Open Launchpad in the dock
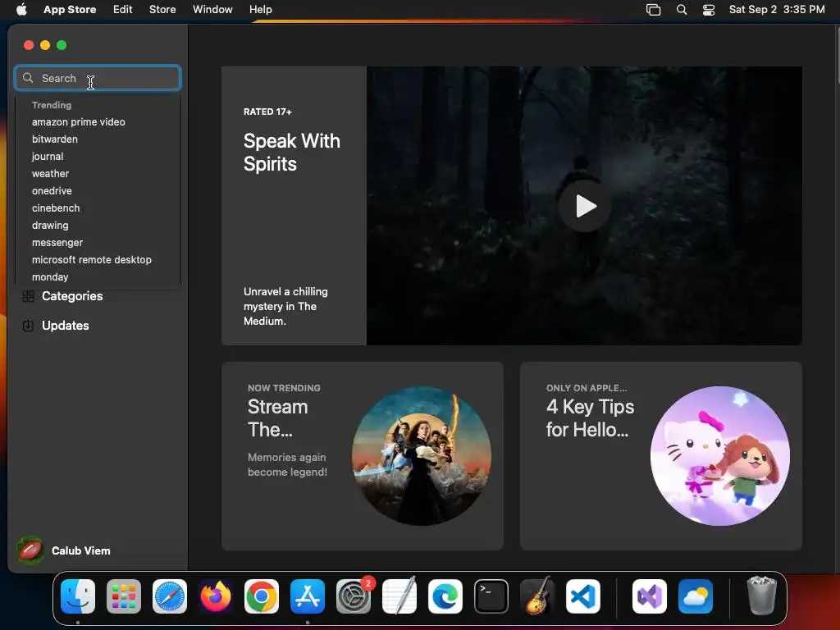The width and height of the screenshot is (840, 630). [x=124, y=596]
